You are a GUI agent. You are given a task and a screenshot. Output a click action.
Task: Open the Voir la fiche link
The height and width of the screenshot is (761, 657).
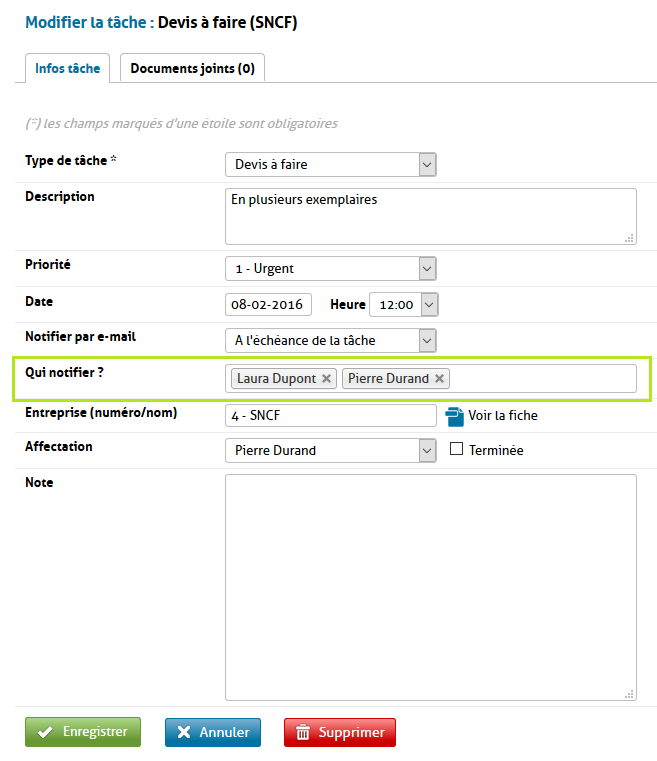tap(503, 415)
